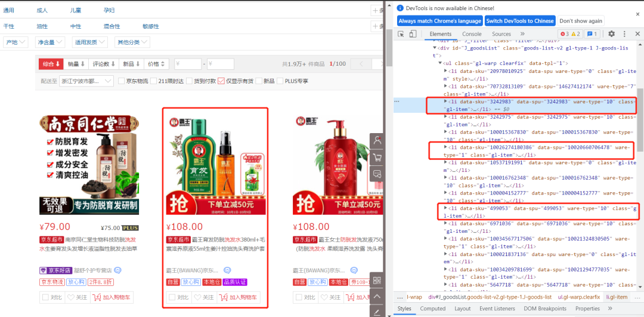Click the 京东好店 badge icon
Viewport: 644px width, 317px height.
point(55,270)
